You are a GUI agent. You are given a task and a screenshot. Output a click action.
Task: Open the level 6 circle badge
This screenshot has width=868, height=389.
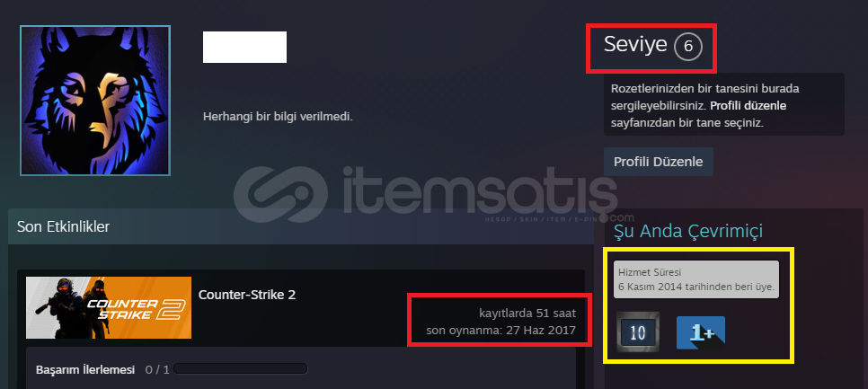(688, 47)
